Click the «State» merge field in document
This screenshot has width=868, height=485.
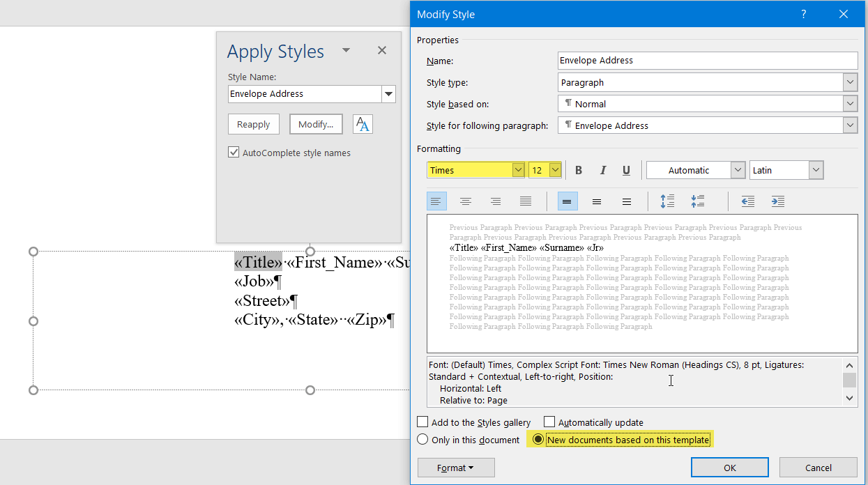313,321
